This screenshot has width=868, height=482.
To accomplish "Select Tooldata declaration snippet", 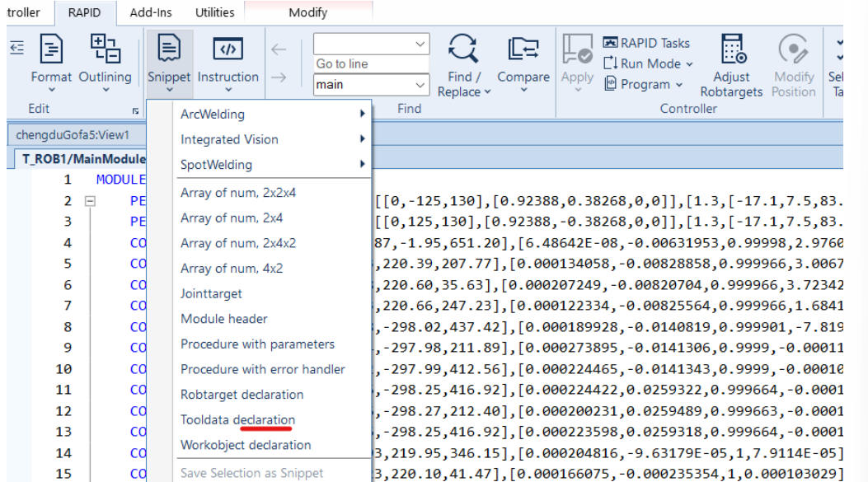I will point(237,419).
